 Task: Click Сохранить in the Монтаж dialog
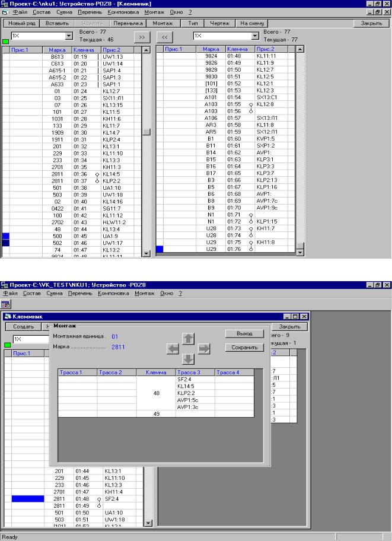pyautogui.click(x=244, y=348)
